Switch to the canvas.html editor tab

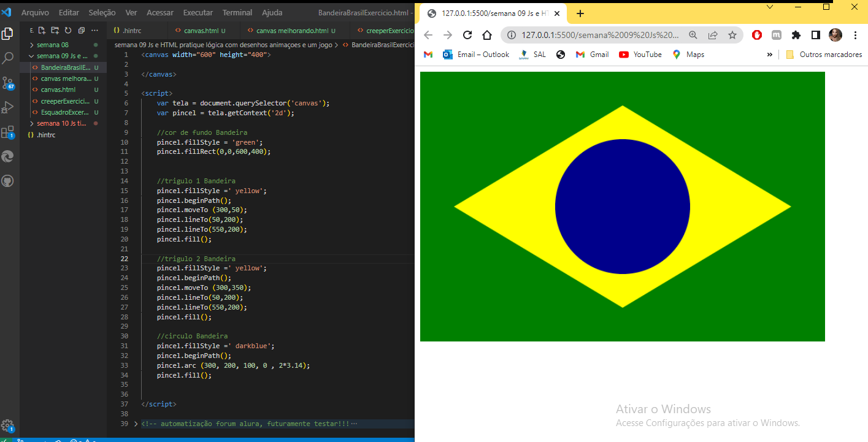[x=203, y=31]
